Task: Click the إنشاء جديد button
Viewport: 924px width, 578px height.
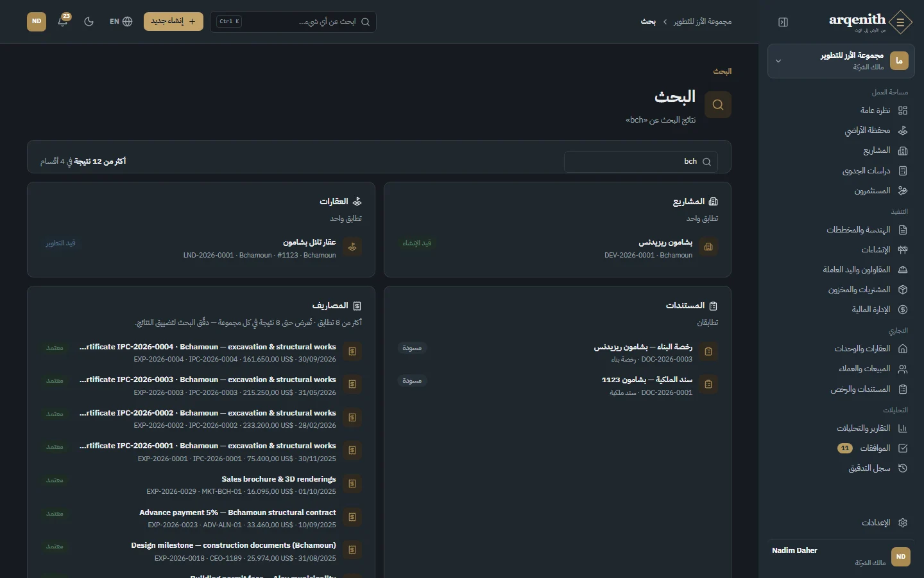Action: pyautogui.click(x=173, y=21)
